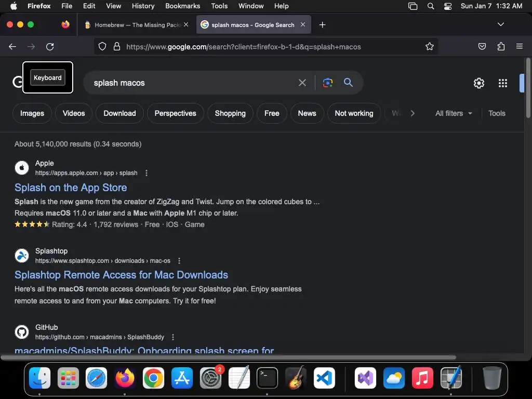Open the Firefox hamburger application menu

click(x=519, y=46)
